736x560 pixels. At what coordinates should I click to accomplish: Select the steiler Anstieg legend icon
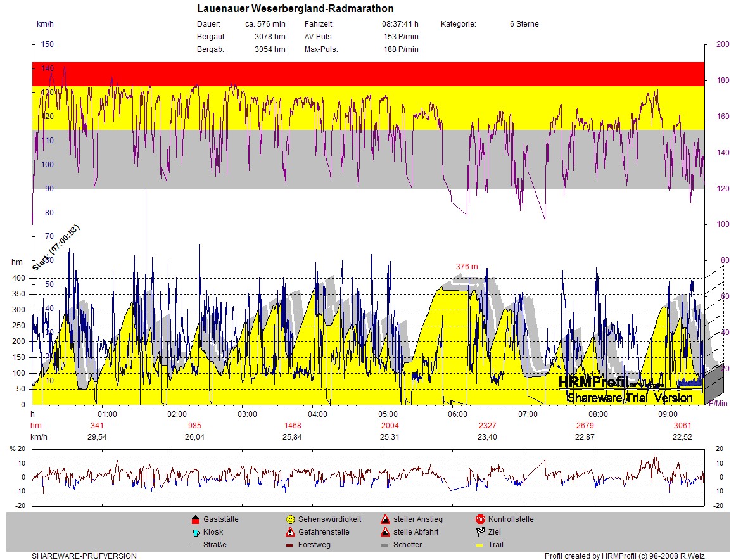coord(385,519)
